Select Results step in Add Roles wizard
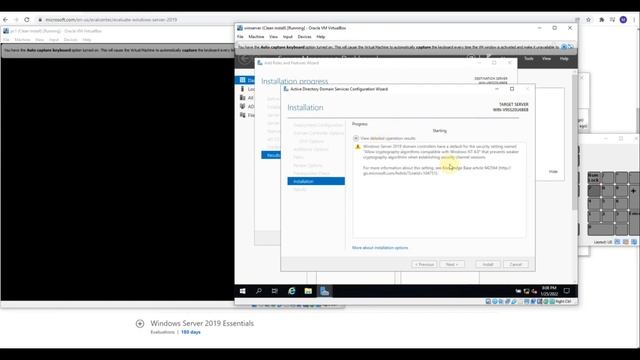640x360 pixels. [271, 155]
